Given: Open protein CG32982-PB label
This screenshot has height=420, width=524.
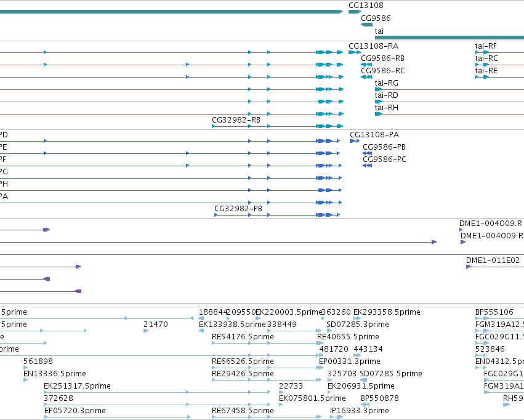Looking at the screenshot, I should [x=238, y=209].
